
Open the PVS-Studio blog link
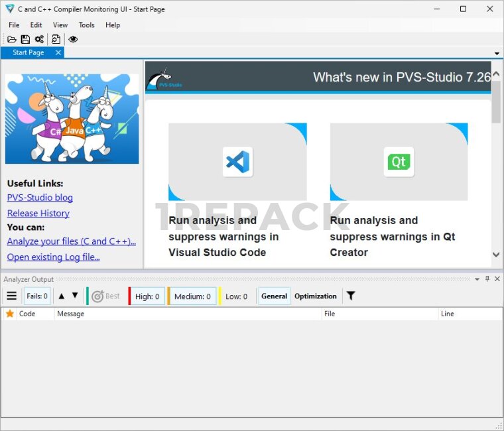coord(40,198)
